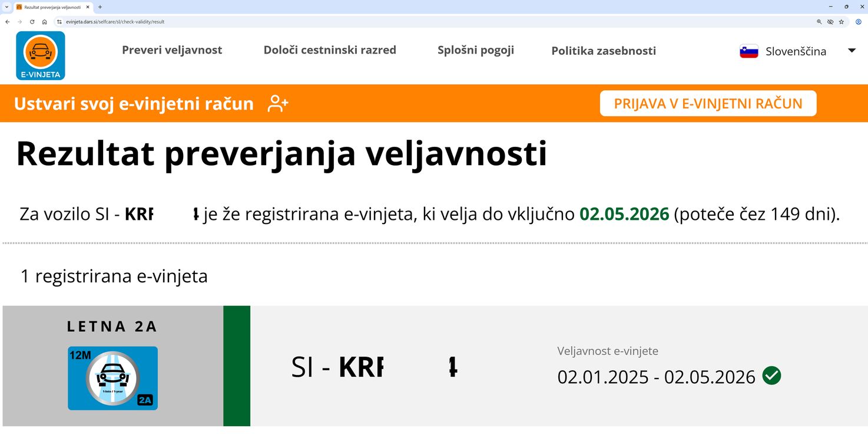The width and height of the screenshot is (868, 448).
Task: Click the crossed-out eye icon in address bar
Action: click(830, 22)
